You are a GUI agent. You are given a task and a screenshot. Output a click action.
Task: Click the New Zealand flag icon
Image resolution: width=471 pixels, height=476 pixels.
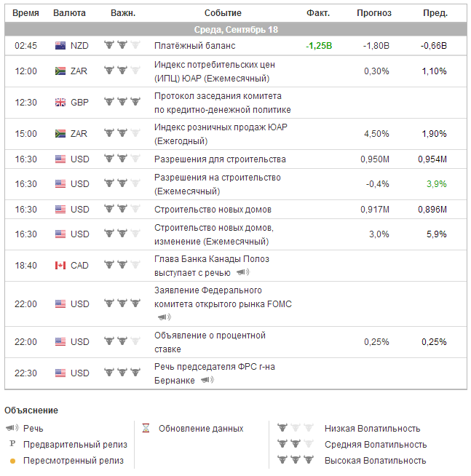click(61, 45)
